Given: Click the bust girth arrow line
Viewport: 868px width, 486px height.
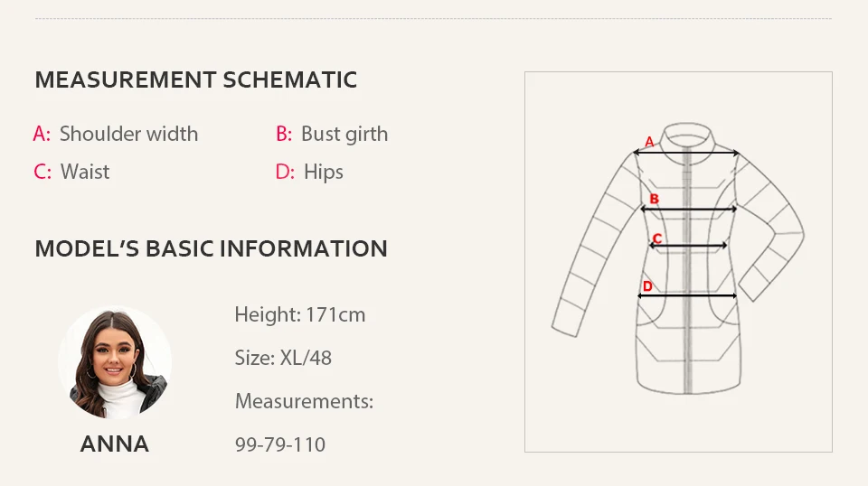Looking at the screenshot, I should click(x=689, y=209).
